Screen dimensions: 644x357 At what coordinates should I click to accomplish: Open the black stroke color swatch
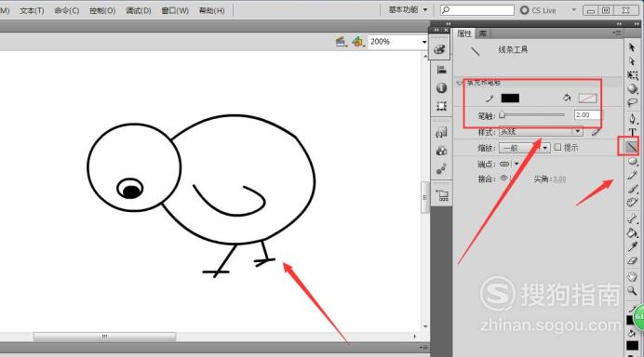(510, 98)
